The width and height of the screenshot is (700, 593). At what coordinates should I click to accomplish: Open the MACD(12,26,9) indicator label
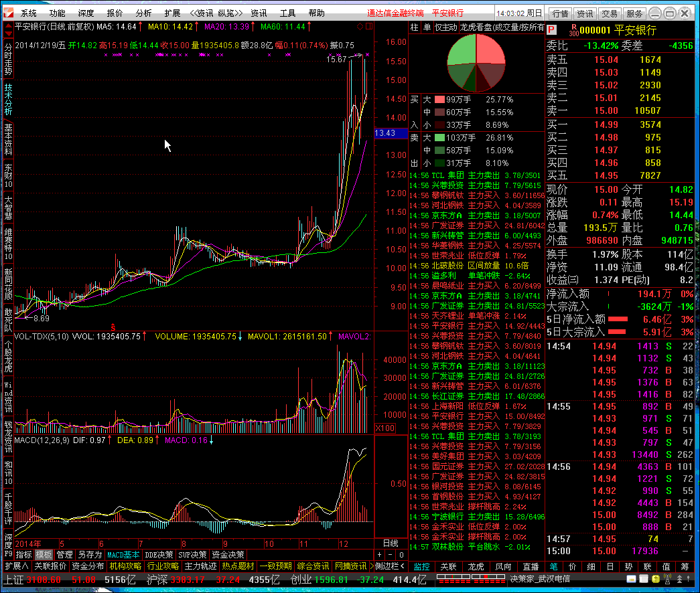42,440
